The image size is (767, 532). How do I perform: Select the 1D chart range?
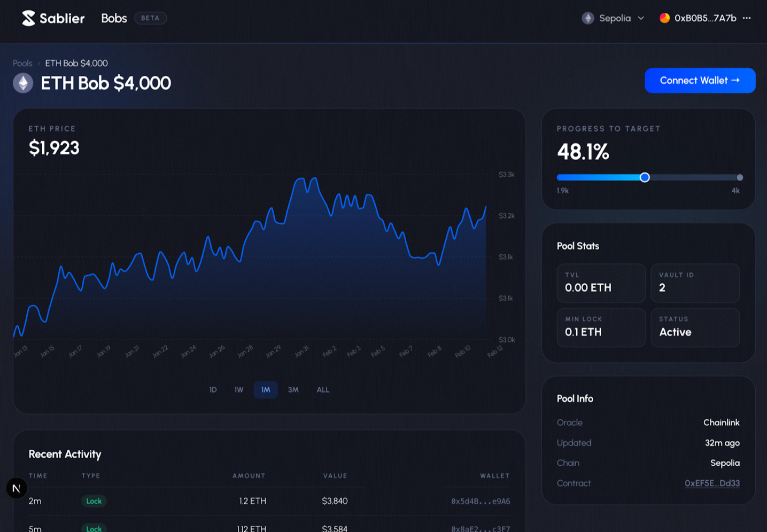[213, 390]
